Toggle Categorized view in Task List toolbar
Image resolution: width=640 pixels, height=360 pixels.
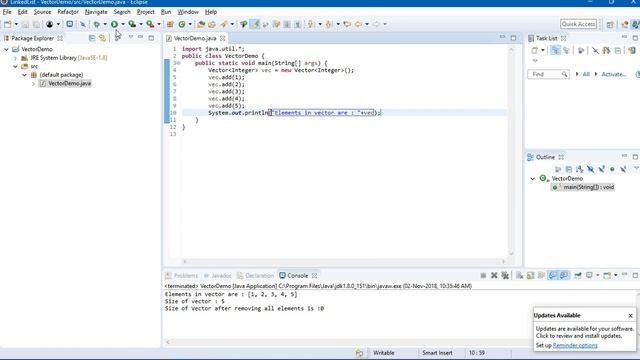[555, 51]
